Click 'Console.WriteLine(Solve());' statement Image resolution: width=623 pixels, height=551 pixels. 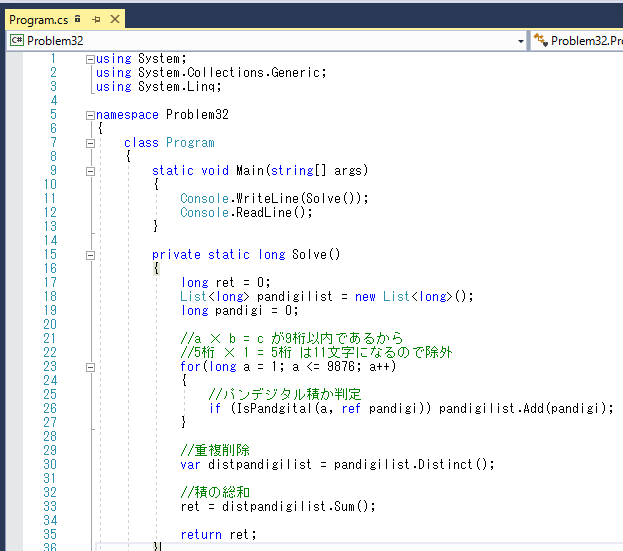pos(274,198)
